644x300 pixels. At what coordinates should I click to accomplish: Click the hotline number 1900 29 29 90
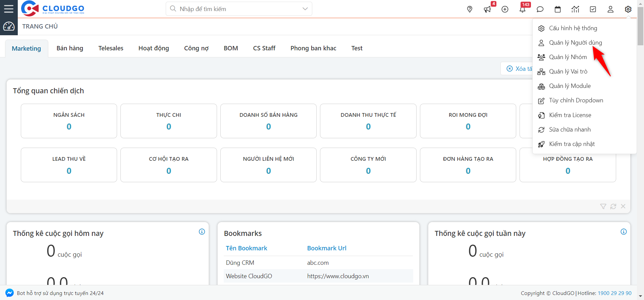click(x=614, y=293)
